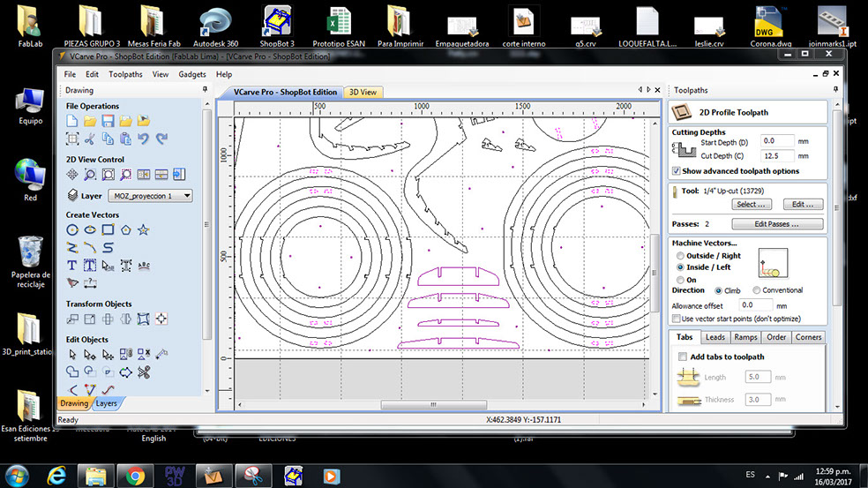This screenshot has width=868, height=488.
Task: Select the Outside / Right option
Action: click(x=679, y=256)
